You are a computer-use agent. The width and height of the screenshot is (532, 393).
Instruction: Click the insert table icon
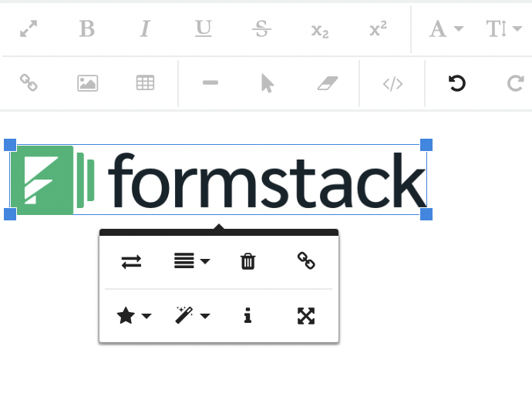(145, 83)
